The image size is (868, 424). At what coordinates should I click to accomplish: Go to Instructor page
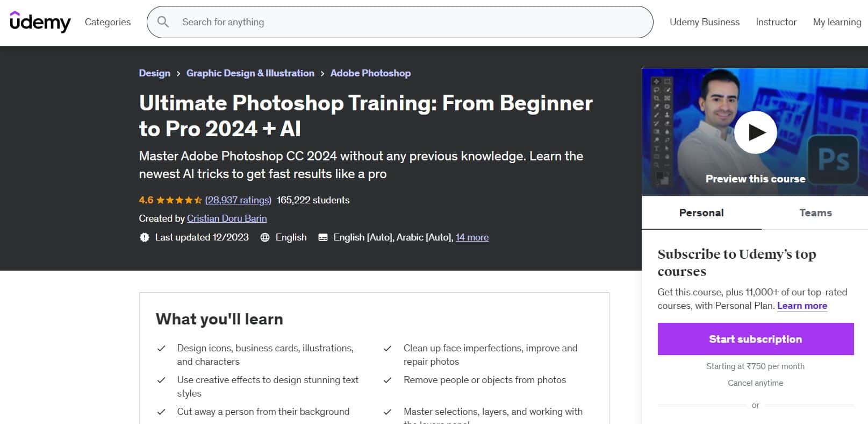pyautogui.click(x=776, y=22)
